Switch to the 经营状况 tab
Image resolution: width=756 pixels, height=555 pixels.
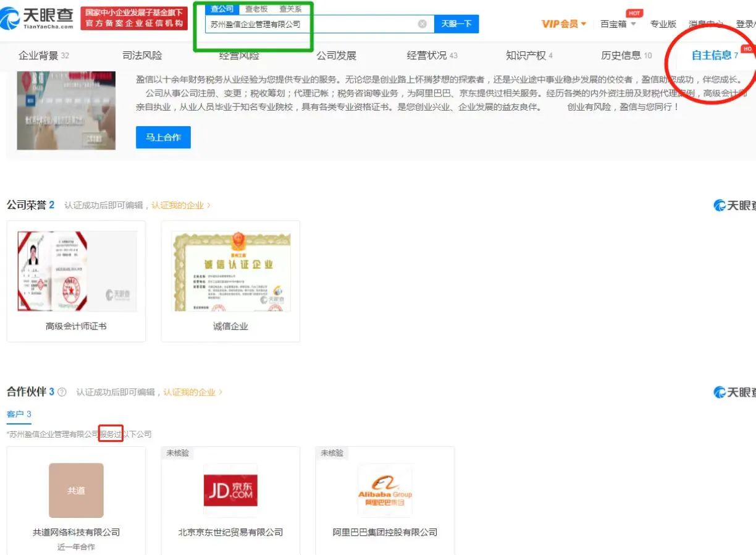[x=432, y=56]
